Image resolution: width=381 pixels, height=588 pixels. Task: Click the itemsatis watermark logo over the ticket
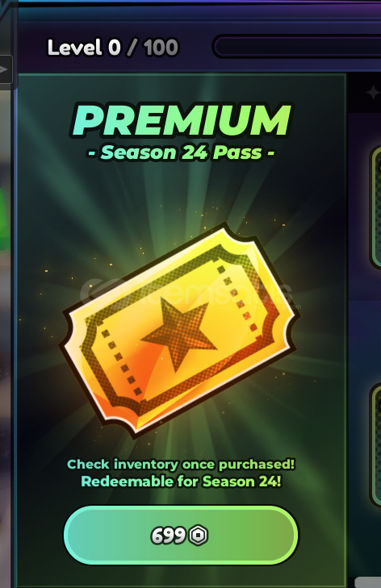click(186, 293)
